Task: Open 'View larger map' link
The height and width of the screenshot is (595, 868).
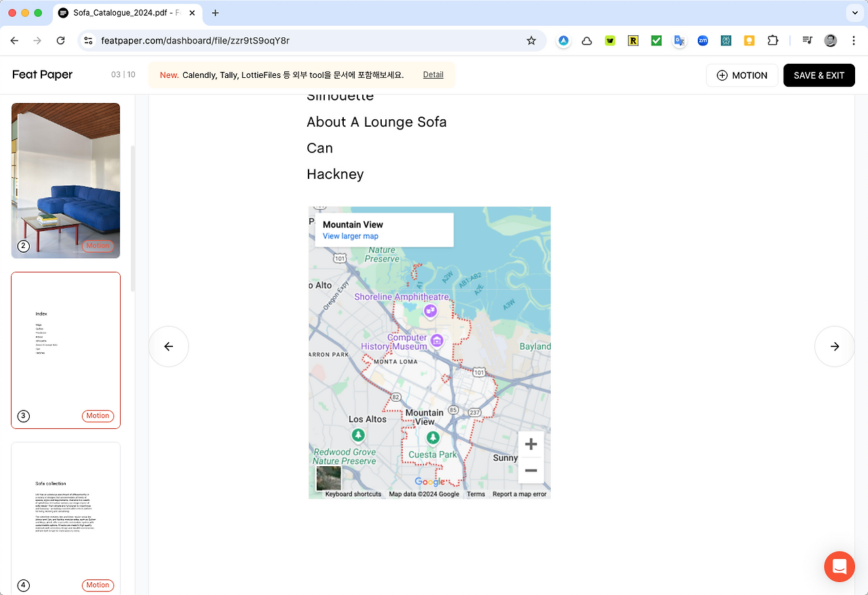Action: tap(351, 237)
